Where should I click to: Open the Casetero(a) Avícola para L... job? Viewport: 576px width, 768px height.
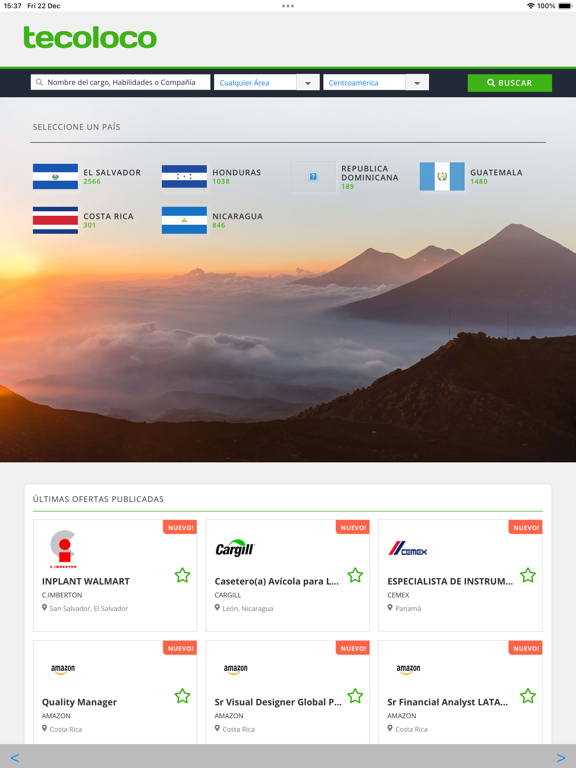[x=277, y=581]
